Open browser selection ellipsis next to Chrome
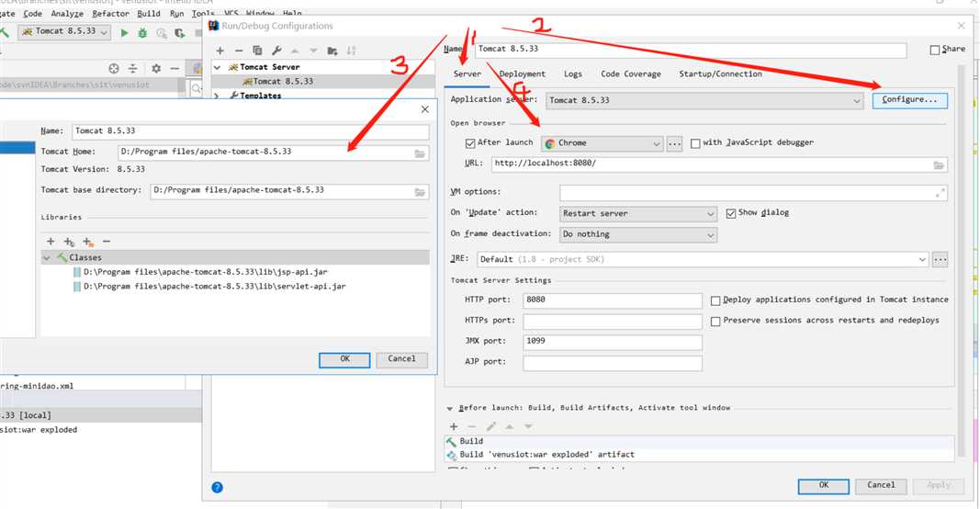 pos(674,144)
